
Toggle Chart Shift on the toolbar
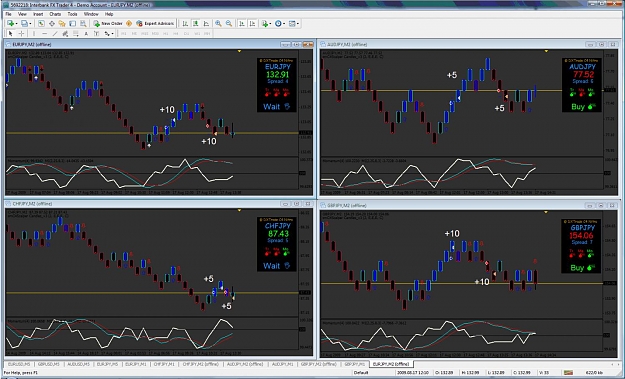[x=252, y=24]
